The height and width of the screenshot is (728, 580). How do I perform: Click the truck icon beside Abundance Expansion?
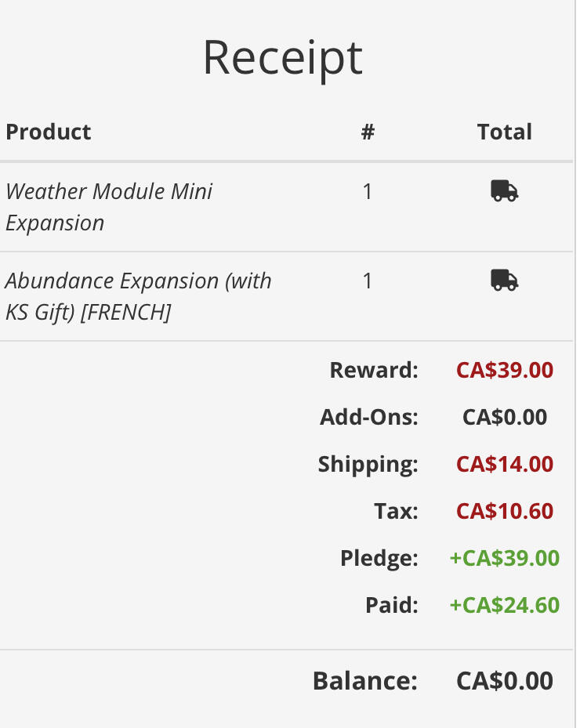(504, 280)
